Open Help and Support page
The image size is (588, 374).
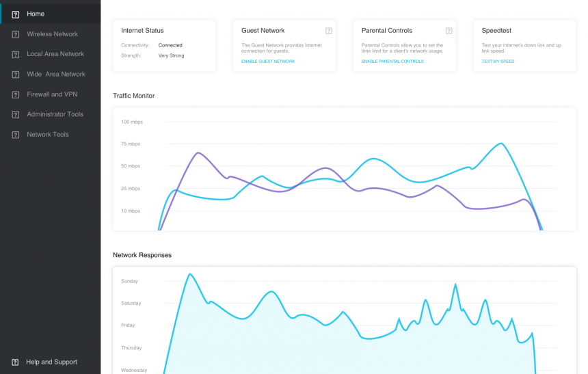click(51, 362)
